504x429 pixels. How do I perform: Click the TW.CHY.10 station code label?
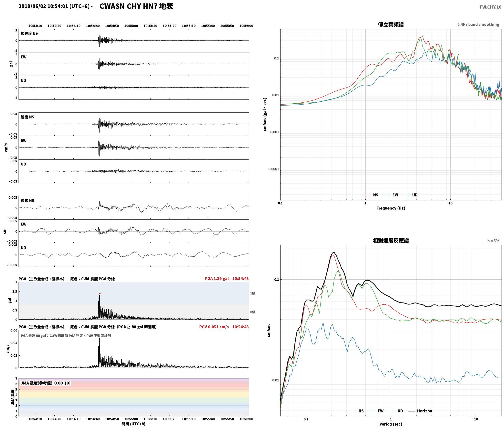tap(490, 7)
